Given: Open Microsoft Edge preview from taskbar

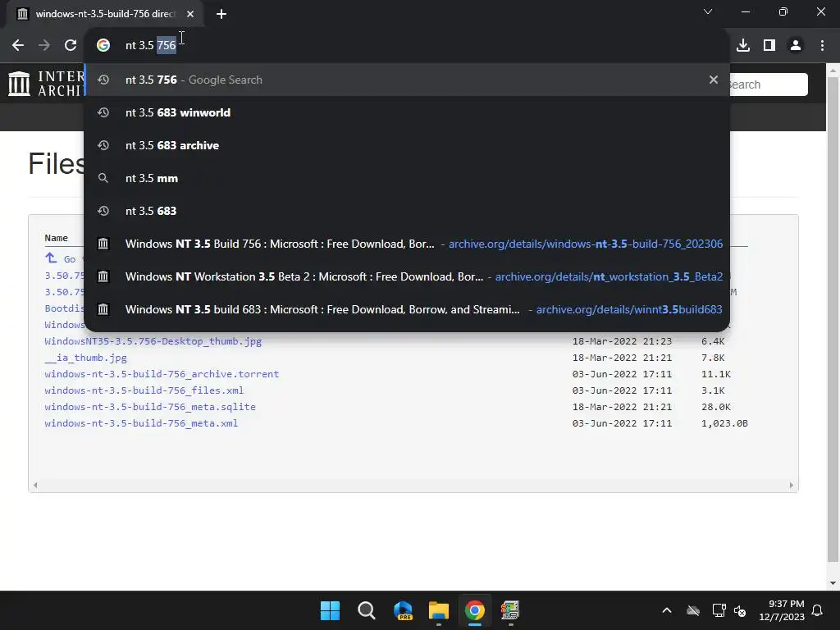Looking at the screenshot, I should (403, 610).
